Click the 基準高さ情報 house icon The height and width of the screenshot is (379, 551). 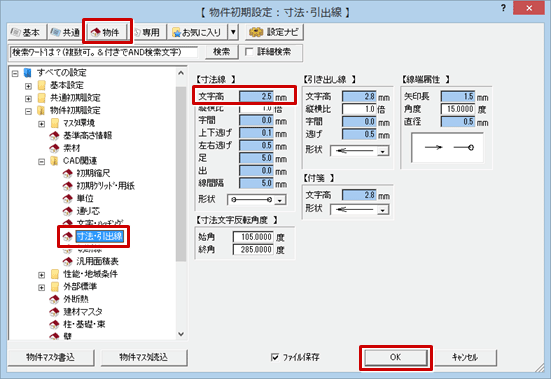coord(54,136)
